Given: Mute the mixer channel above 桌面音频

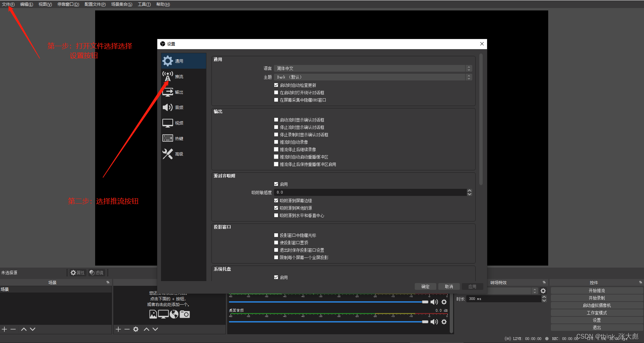Looking at the screenshot, I should pyautogui.click(x=434, y=302).
